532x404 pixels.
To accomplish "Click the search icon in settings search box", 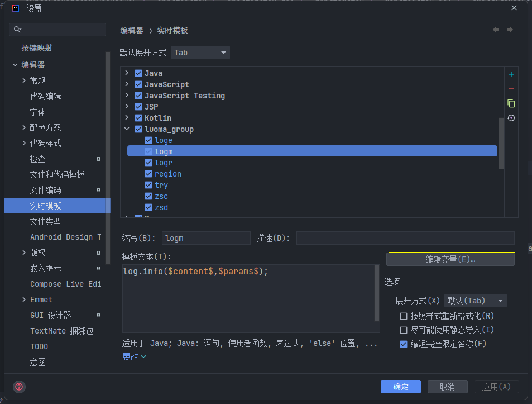I will point(18,30).
